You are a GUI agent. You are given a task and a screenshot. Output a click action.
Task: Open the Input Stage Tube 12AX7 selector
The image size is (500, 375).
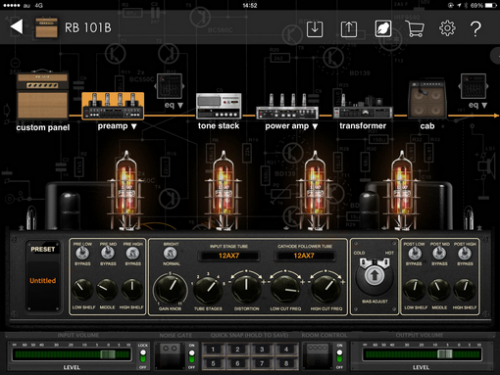click(x=229, y=256)
